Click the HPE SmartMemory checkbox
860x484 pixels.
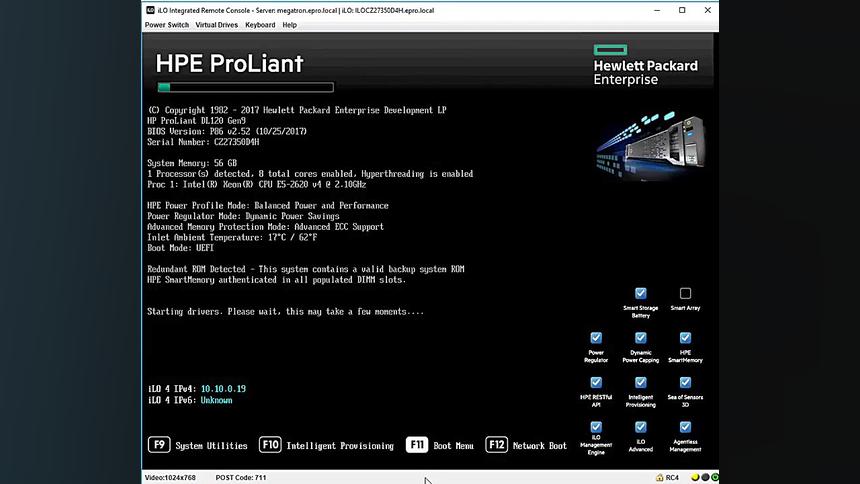click(685, 337)
